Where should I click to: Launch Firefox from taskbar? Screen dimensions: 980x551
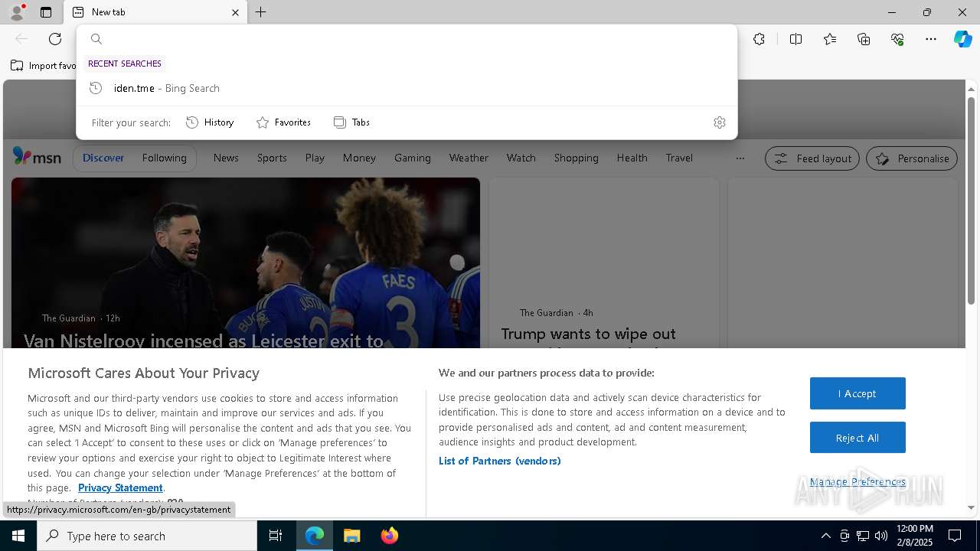point(390,536)
